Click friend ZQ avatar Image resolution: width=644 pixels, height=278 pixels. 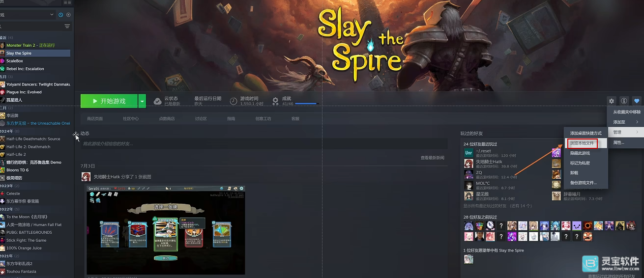468,174
